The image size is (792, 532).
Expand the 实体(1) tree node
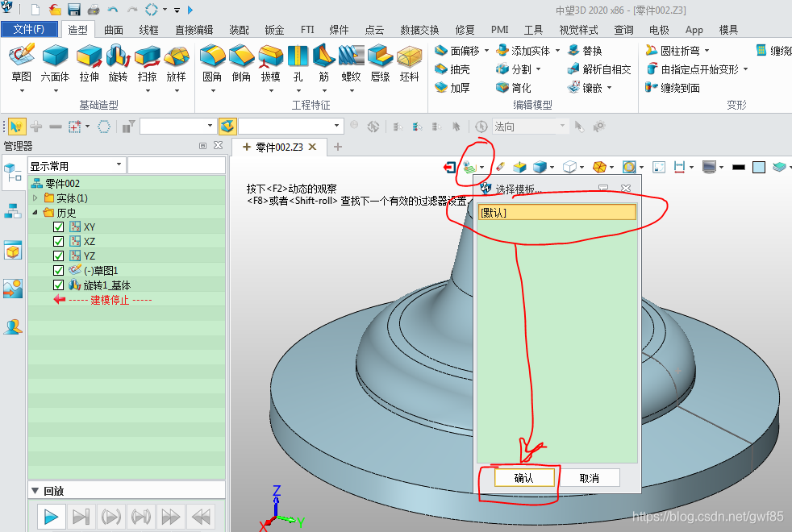(35, 198)
